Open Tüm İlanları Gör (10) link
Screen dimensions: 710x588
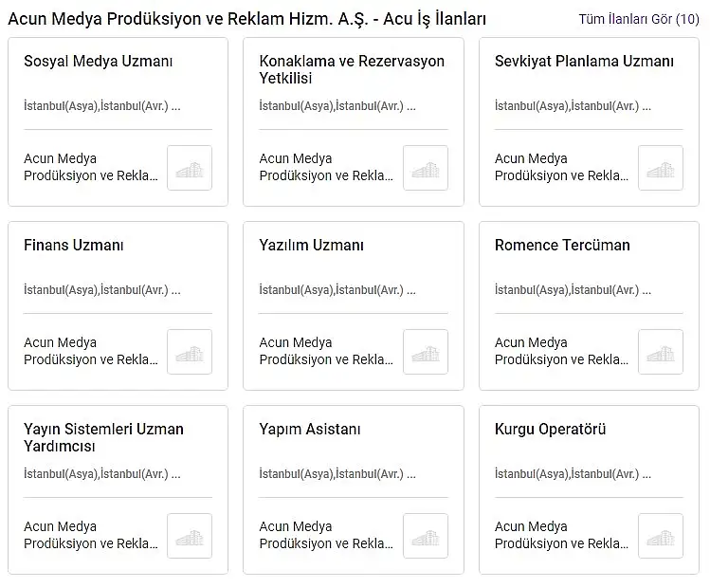click(639, 19)
